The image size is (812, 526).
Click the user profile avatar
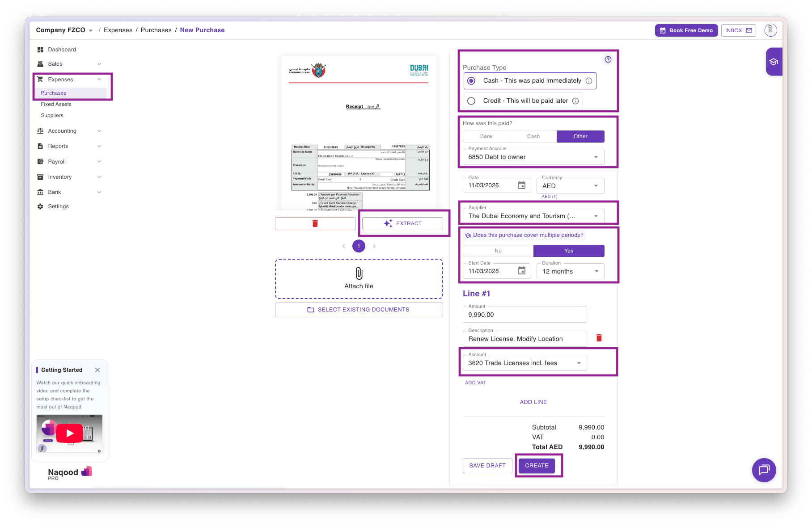[770, 30]
